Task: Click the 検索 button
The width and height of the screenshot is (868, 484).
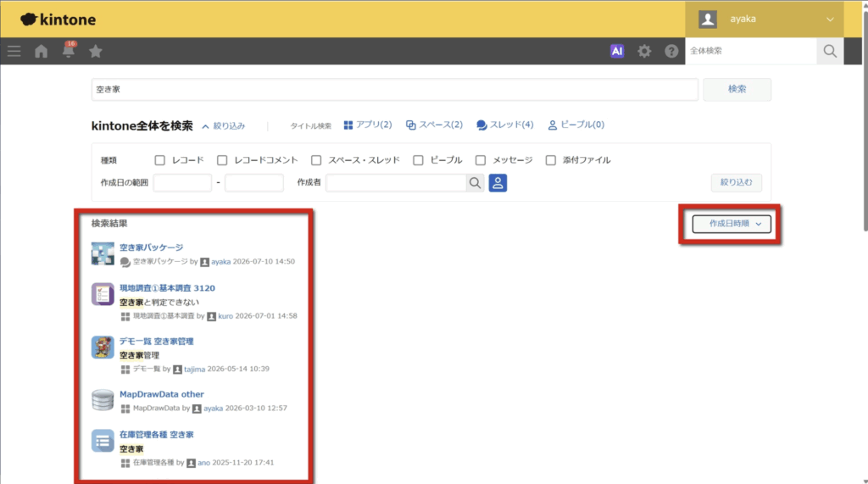Action: coord(737,89)
